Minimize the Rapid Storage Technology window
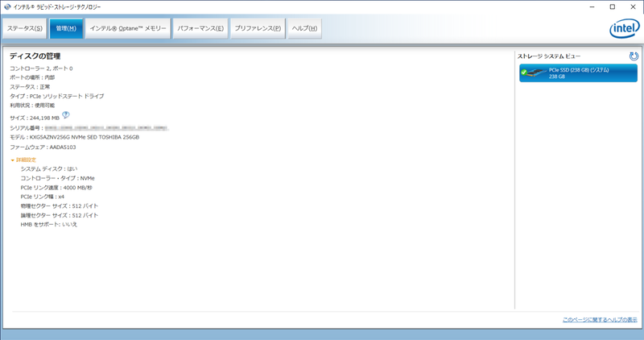The width and height of the screenshot is (644, 340). coord(592,7)
